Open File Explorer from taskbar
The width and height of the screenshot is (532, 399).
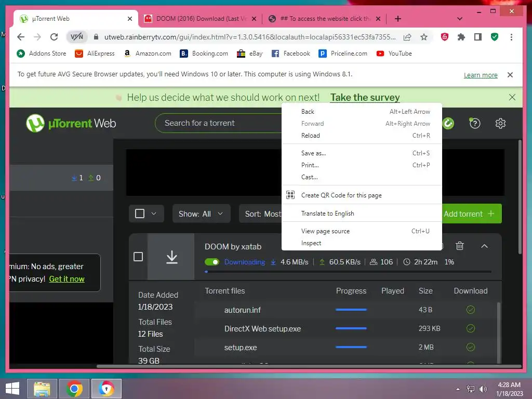coord(42,389)
